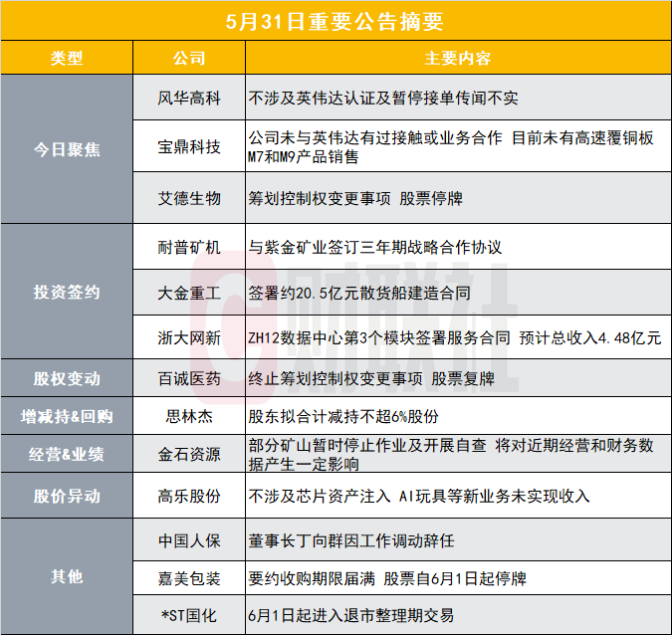
Task: Click 董事长丁向群因工作调动辞任 content
Action: tap(351, 540)
